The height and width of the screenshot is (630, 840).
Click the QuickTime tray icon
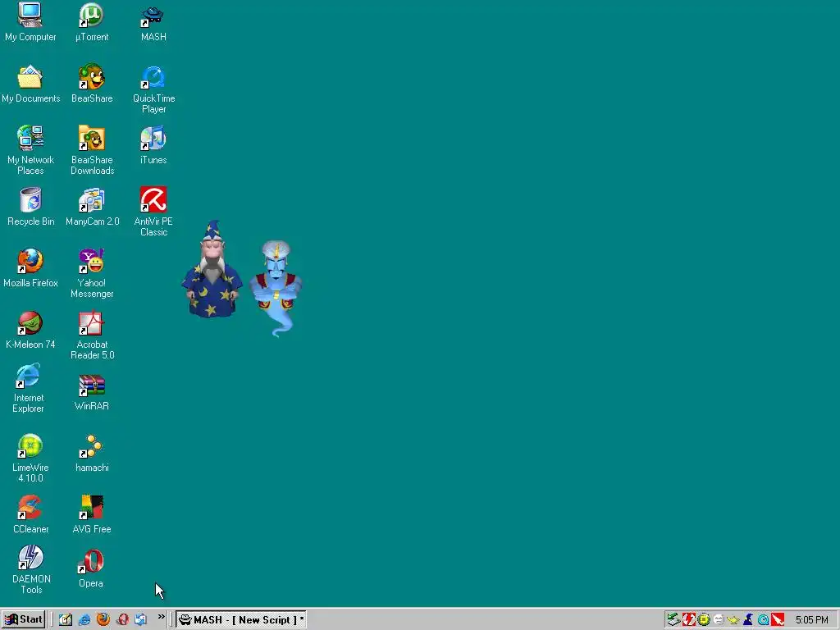pos(763,620)
